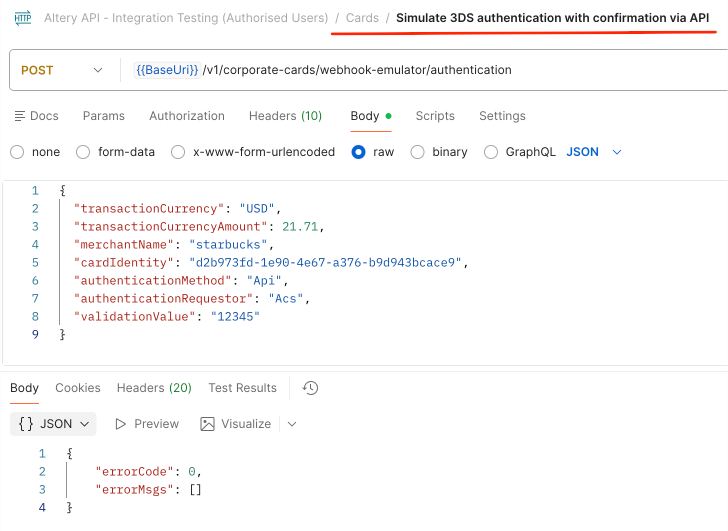Select the form-data body type
This screenshot has height=531, width=728.
[83, 152]
